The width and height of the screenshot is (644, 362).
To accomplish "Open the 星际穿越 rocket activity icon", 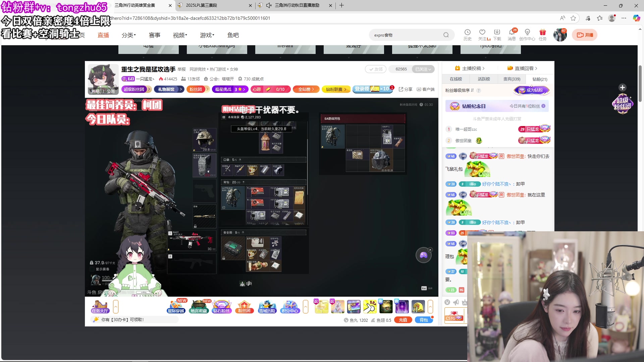I will (176, 306).
